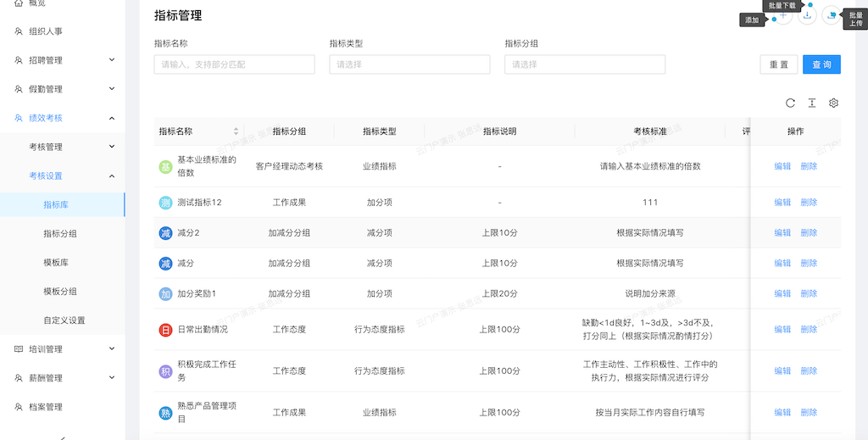
Task: Expand the 薪酬管理 chevron
Action: tap(112, 377)
